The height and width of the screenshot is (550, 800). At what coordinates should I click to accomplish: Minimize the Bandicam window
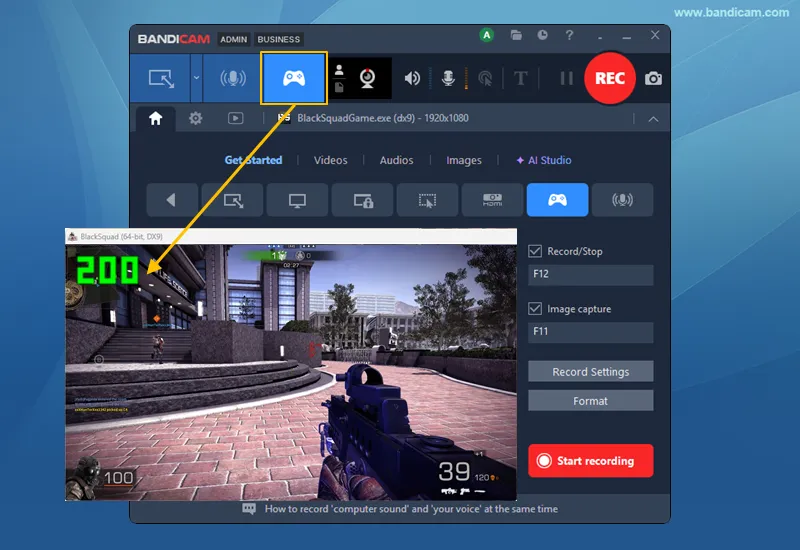pos(627,37)
